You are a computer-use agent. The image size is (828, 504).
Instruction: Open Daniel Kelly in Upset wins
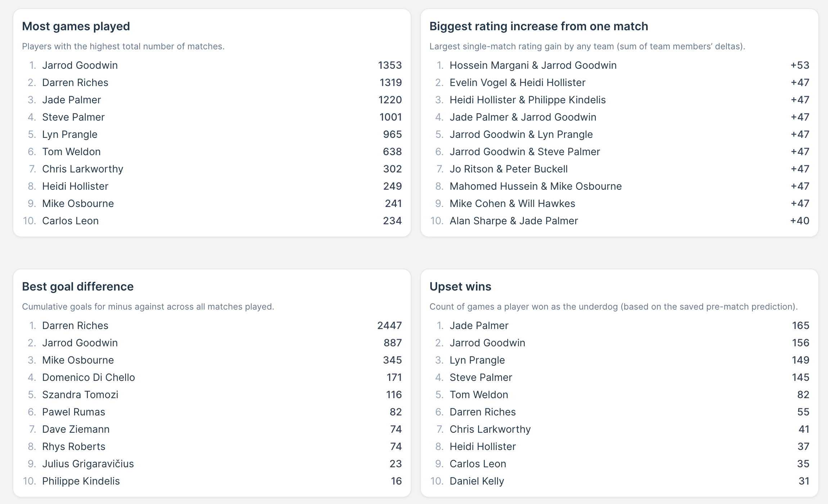[x=477, y=481]
